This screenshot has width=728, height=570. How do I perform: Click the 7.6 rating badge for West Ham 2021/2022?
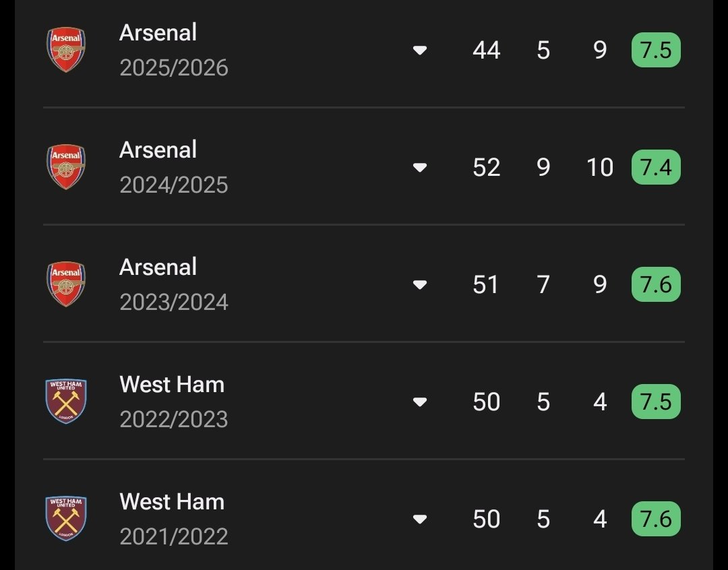coord(656,519)
